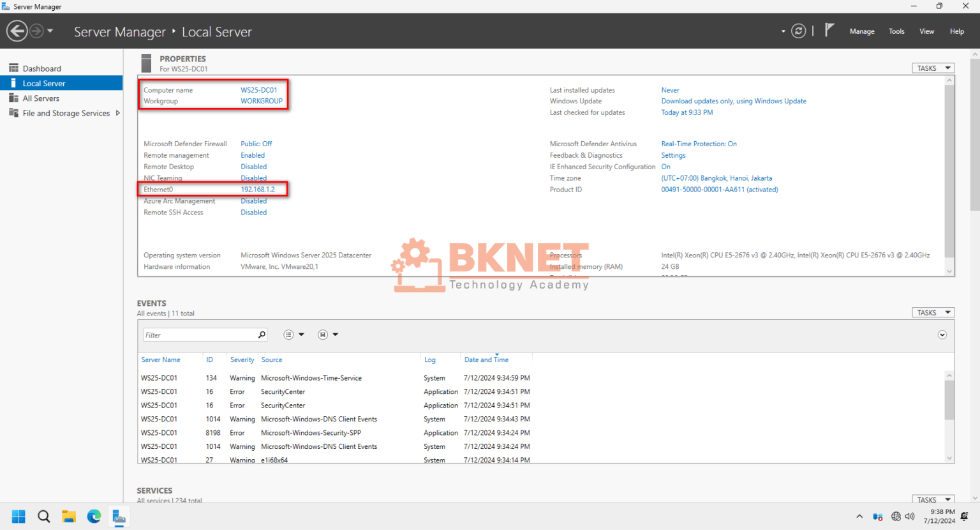Click the refresh icon in header

point(798,31)
